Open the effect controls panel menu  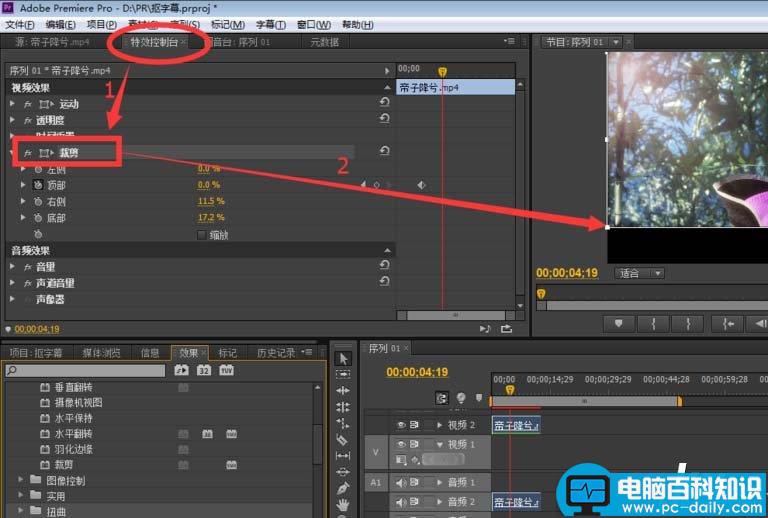[510, 42]
